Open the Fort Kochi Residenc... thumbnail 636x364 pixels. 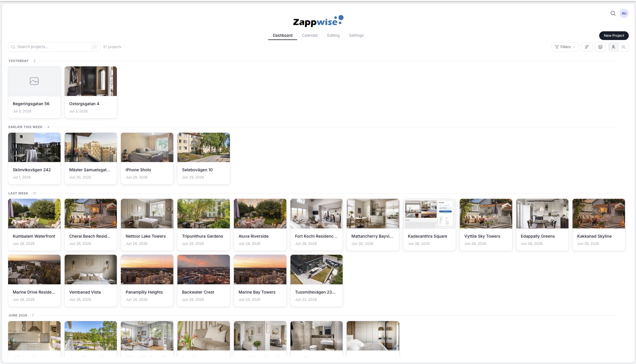(x=316, y=214)
